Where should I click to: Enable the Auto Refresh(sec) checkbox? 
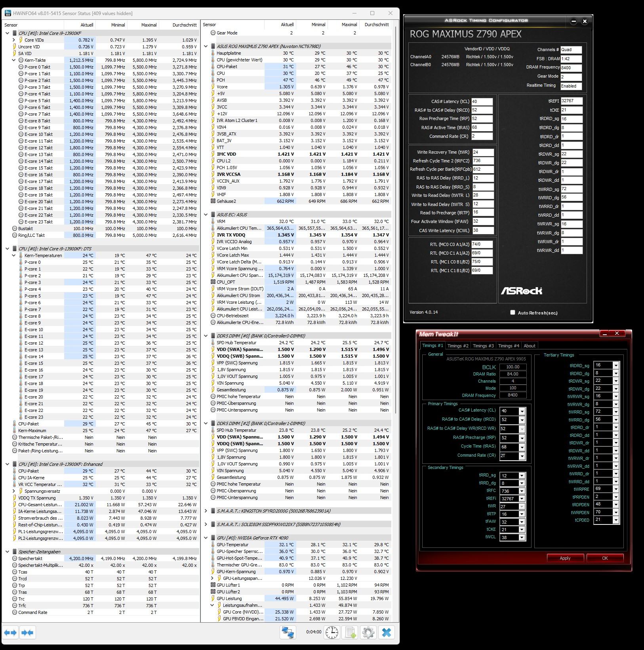tap(513, 313)
